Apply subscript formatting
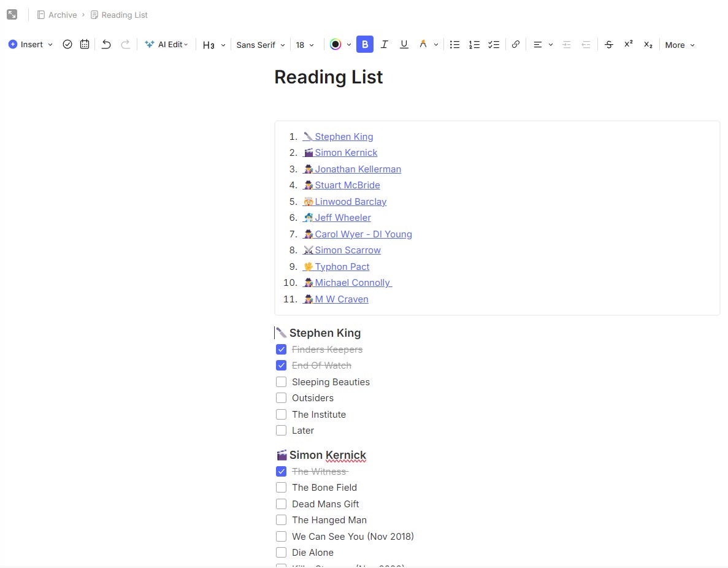Viewport: 728px width, 568px height. tap(648, 45)
